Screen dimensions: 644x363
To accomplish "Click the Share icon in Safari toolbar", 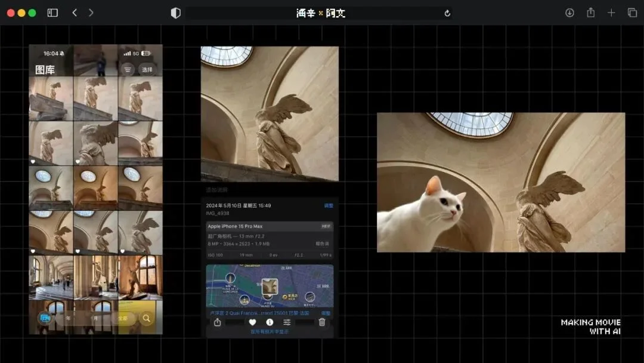I will click(x=590, y=13).
